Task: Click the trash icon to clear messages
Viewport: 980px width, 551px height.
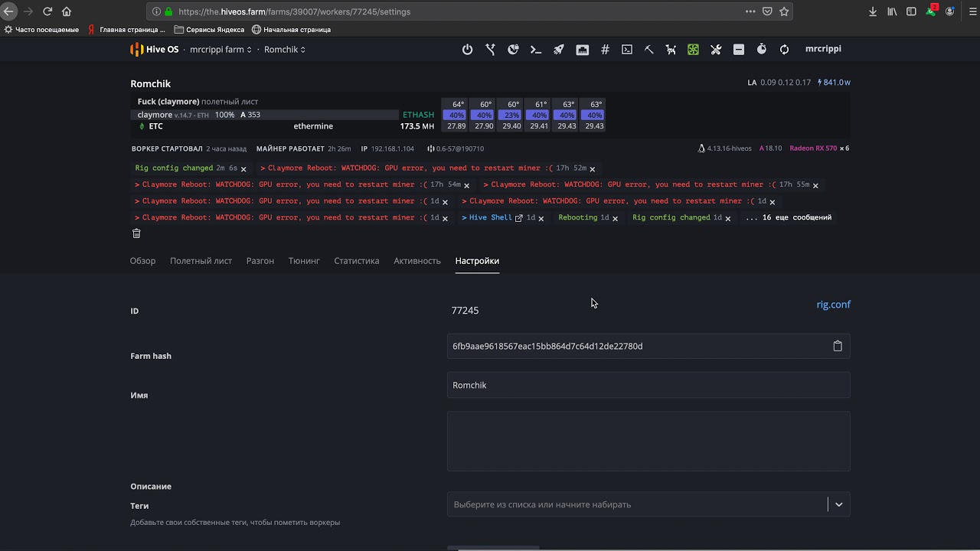Action: 136,233
